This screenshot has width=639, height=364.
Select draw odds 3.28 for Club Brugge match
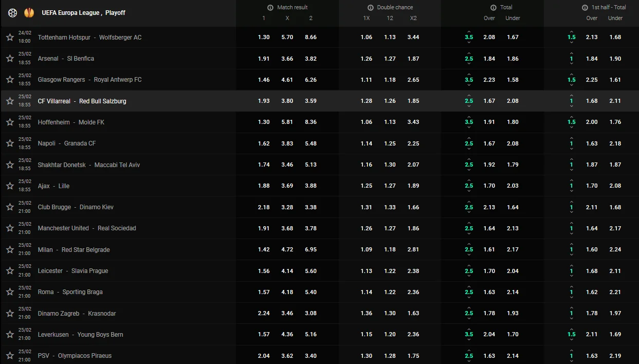coord(287,207)
